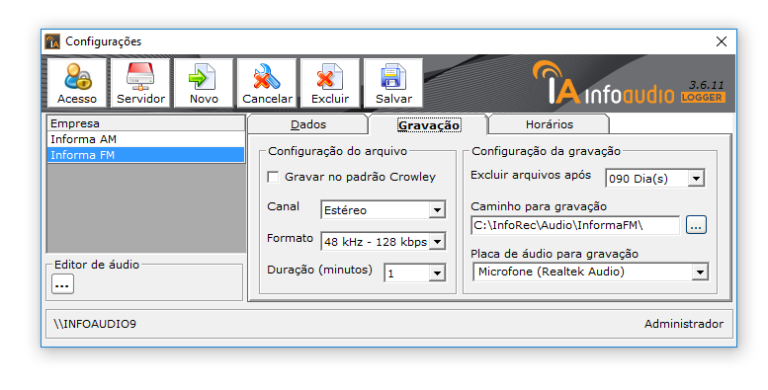This screenshot has height=390, width=768.
Task: Expand the Canal Estéreo dropdown
Action: [x=383, y=210]
